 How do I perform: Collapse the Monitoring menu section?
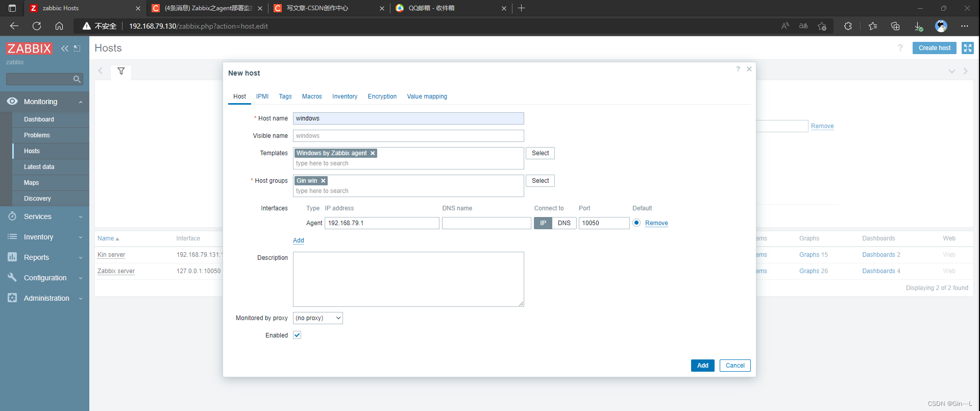tap(45, 102)
